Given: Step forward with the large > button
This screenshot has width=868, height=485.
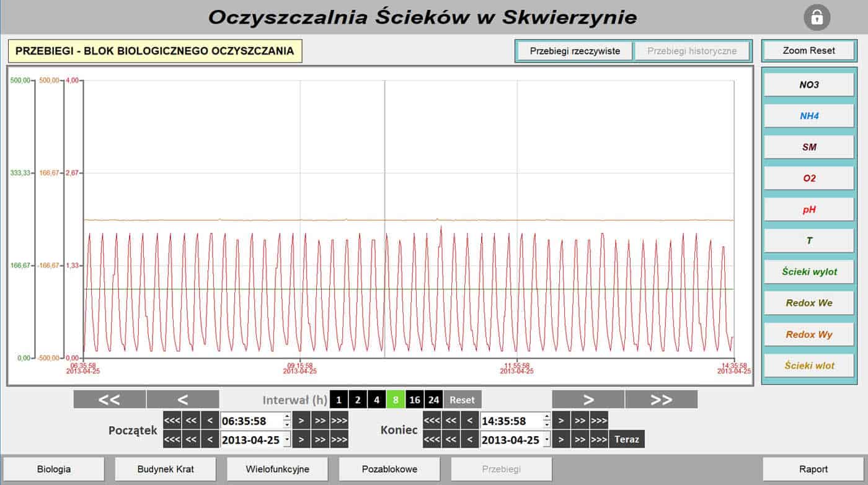Looking at the screenshot, I should click(588, 400).
